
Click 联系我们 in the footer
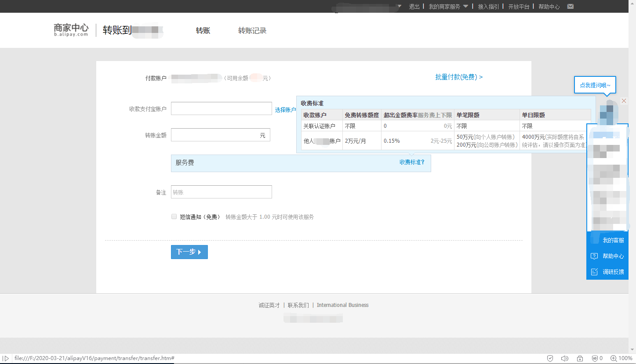click(x=298, y=305)
